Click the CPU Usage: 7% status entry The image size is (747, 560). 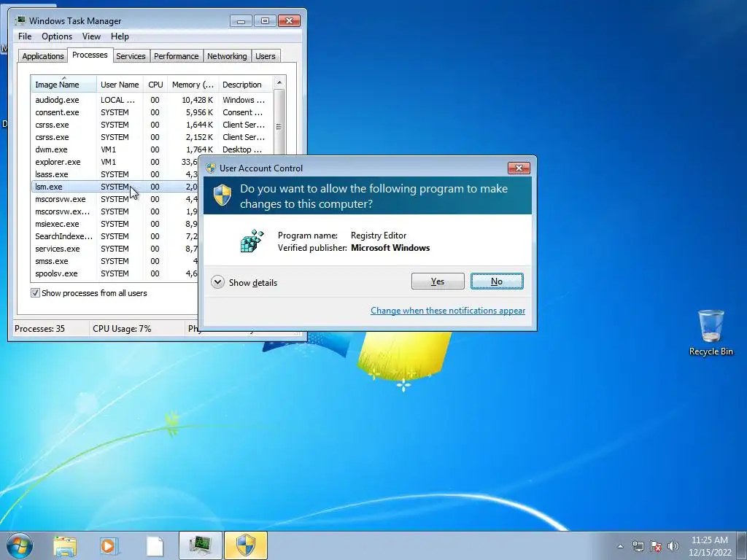(122, 329)
